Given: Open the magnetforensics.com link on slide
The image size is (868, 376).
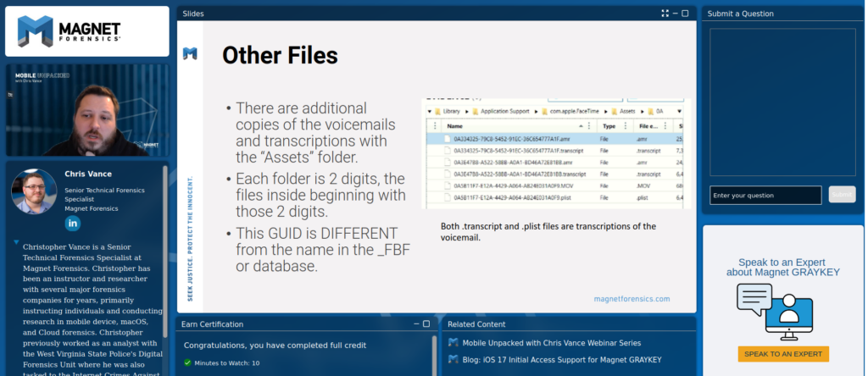Looking at the screenshot, I should click(632, 299).
